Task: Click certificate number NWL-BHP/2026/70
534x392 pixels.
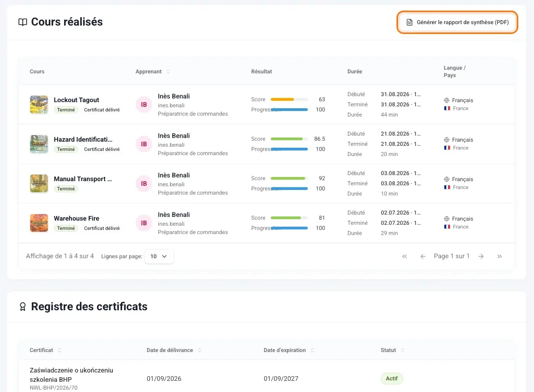Action: [53, 388]
